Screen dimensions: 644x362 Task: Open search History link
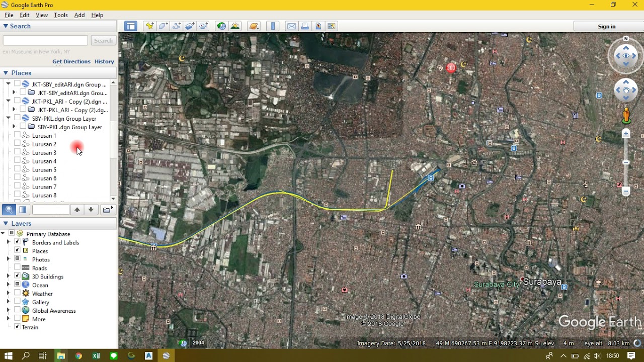coord(104,61)
